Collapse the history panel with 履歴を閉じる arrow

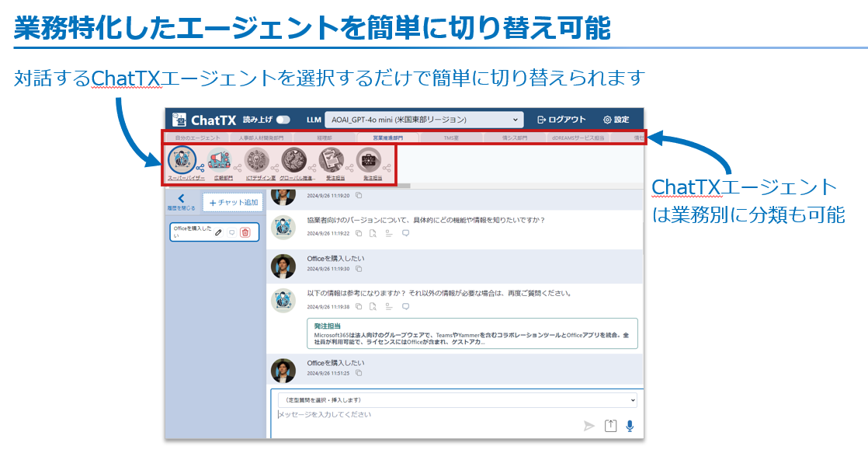pyautogui.click(x=182, y=199)
